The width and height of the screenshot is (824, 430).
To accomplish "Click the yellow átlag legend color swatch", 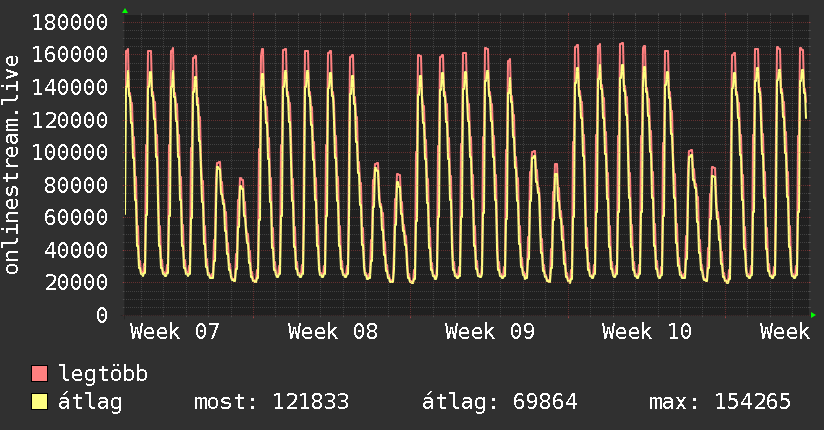I will pos(40,402).
